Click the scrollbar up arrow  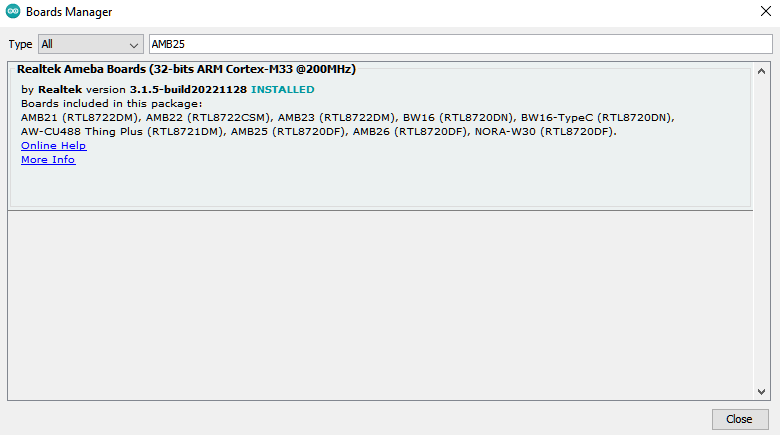761,71
